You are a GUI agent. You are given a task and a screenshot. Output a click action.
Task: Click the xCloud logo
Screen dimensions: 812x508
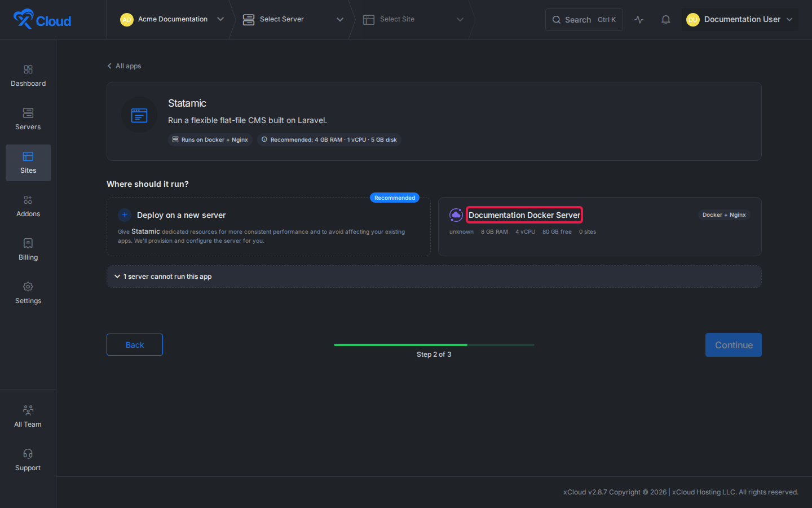tap(42, 19)
